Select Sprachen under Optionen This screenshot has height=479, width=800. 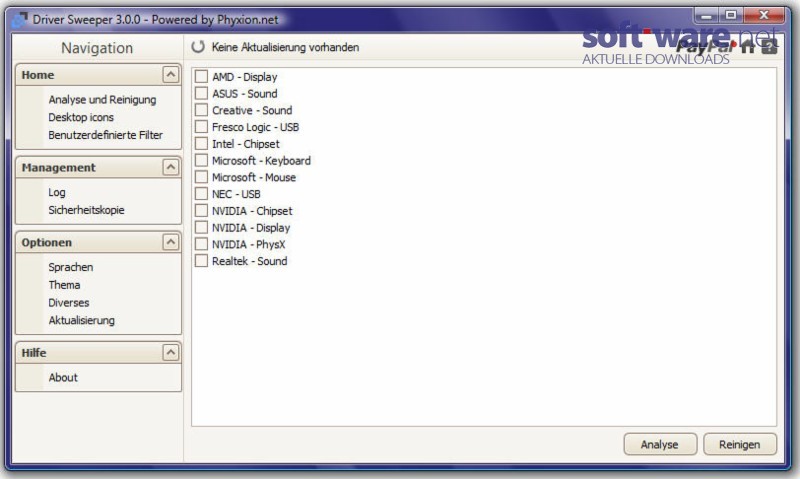click(71, 267)
